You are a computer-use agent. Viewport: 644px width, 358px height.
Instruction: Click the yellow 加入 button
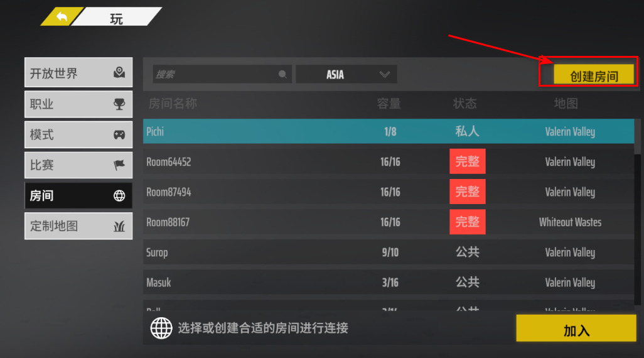coord(576,328)
